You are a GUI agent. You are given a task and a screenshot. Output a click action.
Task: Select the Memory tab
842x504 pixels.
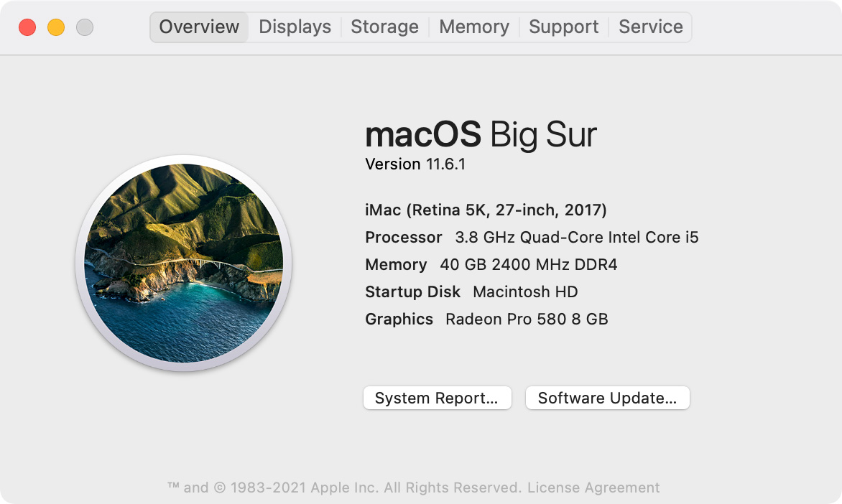(474, 27)
